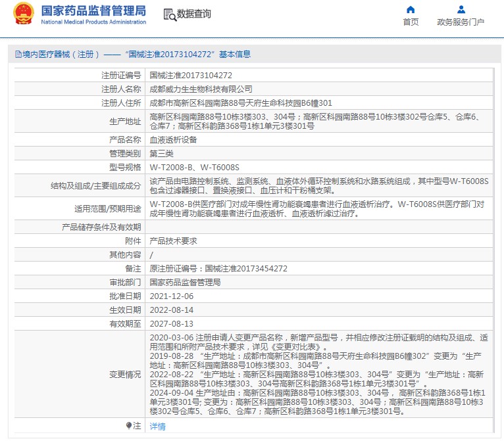Click the national emblem logo
The height and width of the screenshot is (441, 504).
tap(24, 14)
